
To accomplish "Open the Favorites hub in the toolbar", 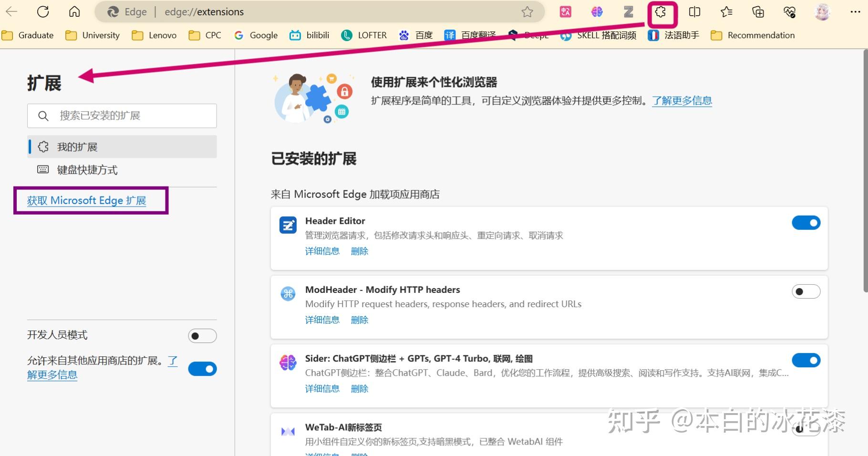I will pyautogui.click(x=726, y=12).
